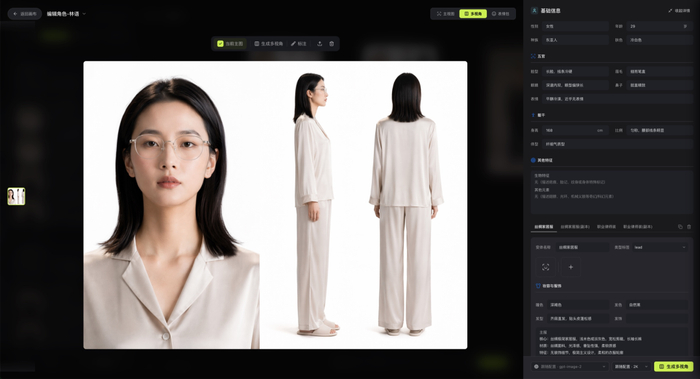Image resolution: width=700 pixels, height=379 pixels.
Task: Click 返回画布 back arrow button
Action: pos(25,14)
